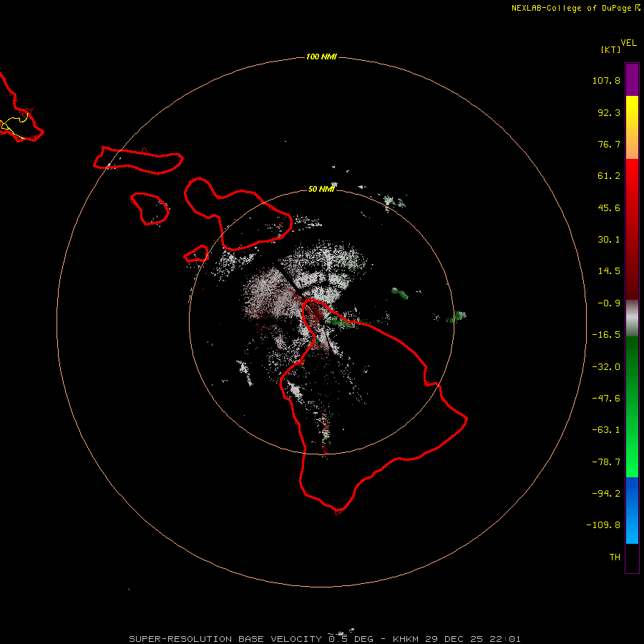Click the 30.1 velocity label
This screenshot has width=644, height=644.
[x=609, y=240]
